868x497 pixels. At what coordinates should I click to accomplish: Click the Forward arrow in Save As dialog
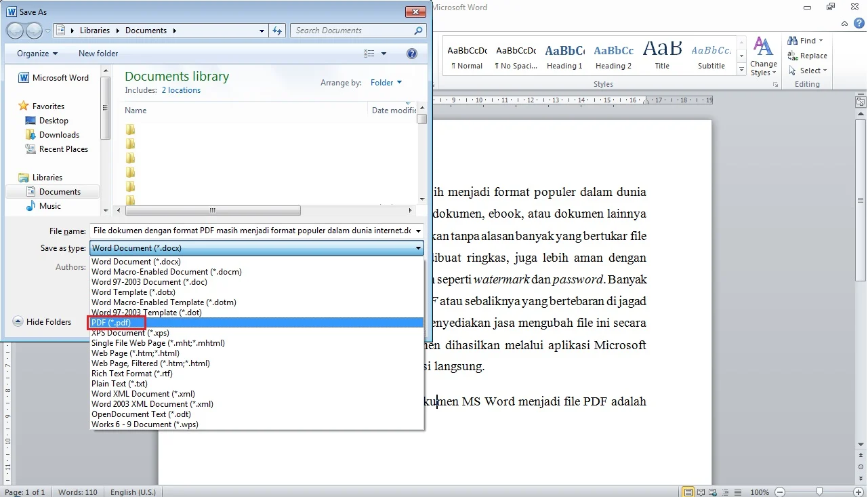click(34, 31)
